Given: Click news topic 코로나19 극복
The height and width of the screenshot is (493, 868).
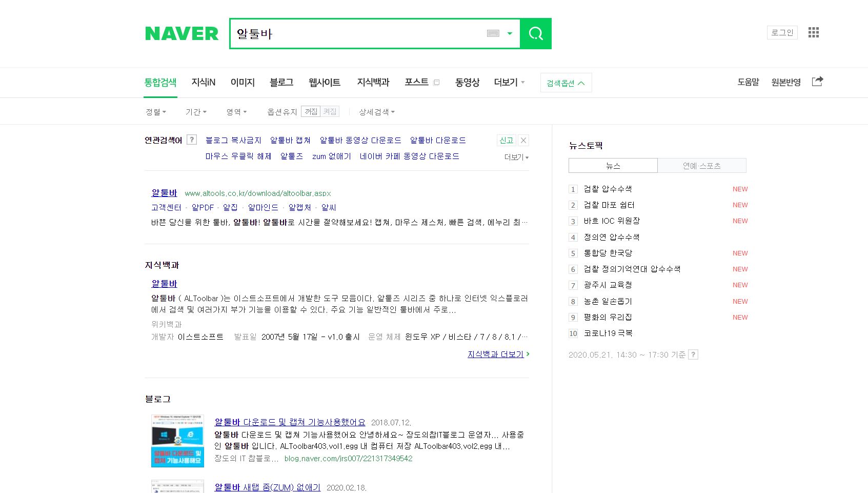Looking at the screenshot, I should click(x=608, y=333).
